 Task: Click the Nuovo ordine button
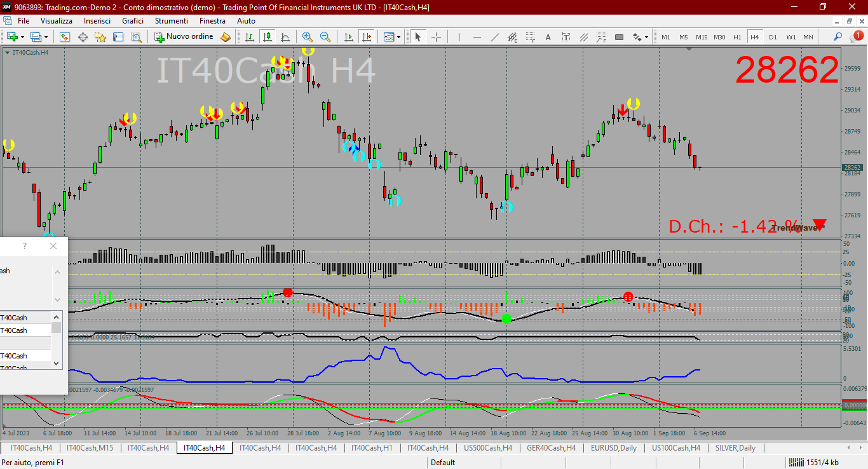(184, 37)
